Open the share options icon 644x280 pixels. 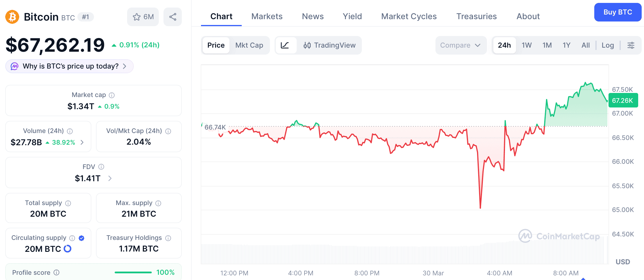172,17
